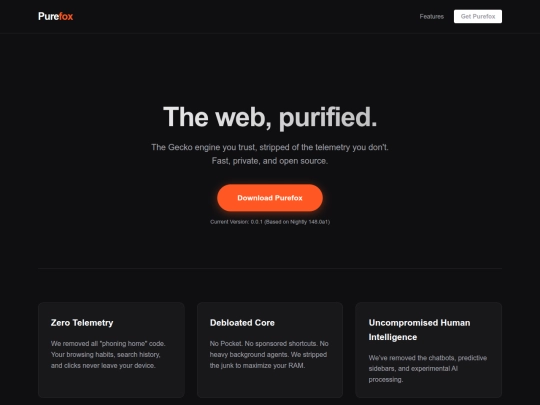Click the Purefox logo in header
This screenshot has height=405, width=540.
tap(55, 16)
